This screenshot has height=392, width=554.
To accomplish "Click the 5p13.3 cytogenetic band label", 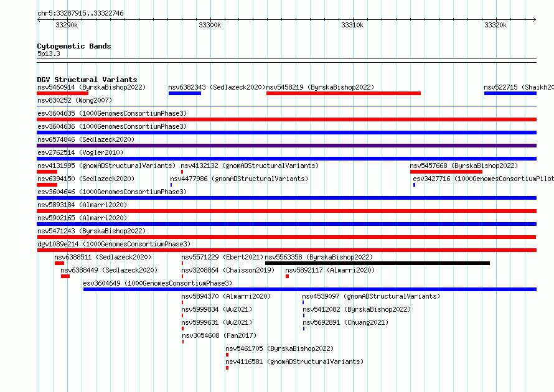I will coord(49,54).
